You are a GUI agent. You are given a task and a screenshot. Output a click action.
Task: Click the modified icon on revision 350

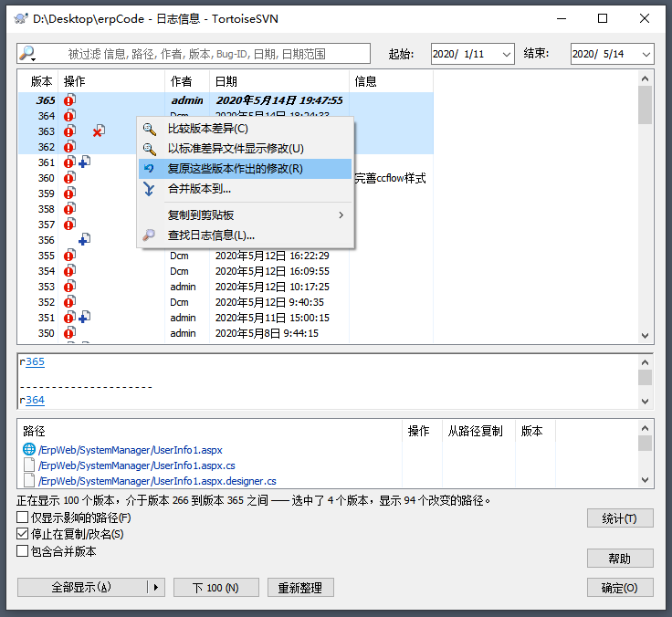pos(70,333)
